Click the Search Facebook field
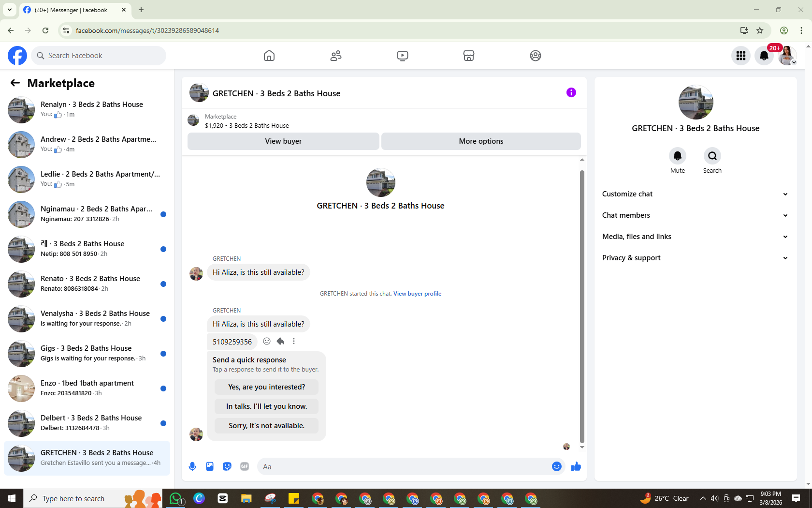Screen dimensions: 812x508 (99, 56)
